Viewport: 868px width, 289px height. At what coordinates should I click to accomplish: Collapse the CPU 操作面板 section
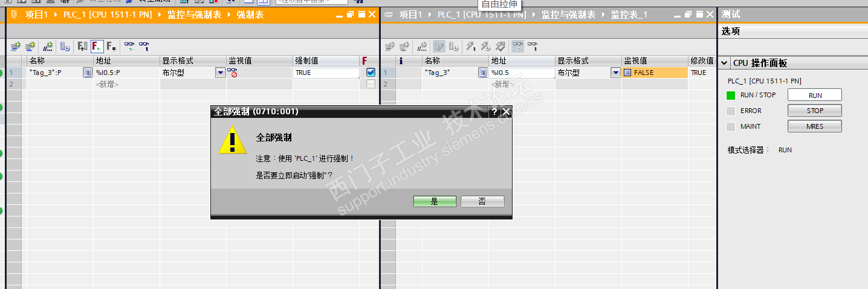(724, 63)
